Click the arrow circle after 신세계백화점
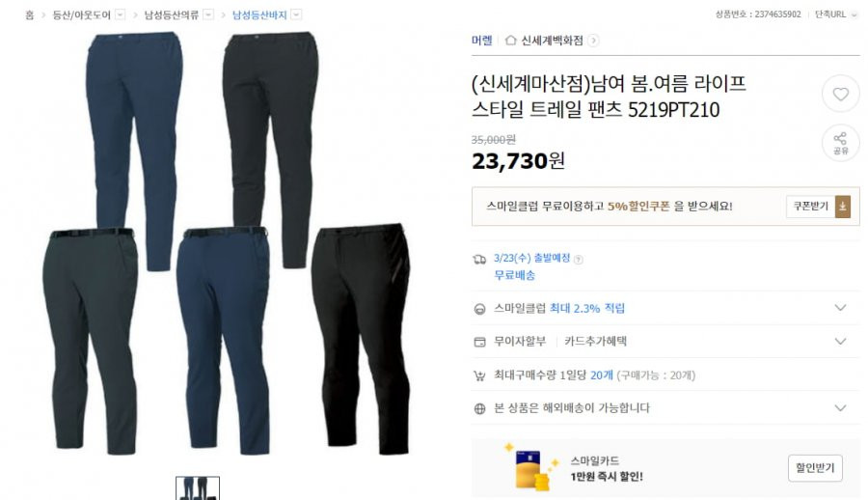 [x=593, y=41]
